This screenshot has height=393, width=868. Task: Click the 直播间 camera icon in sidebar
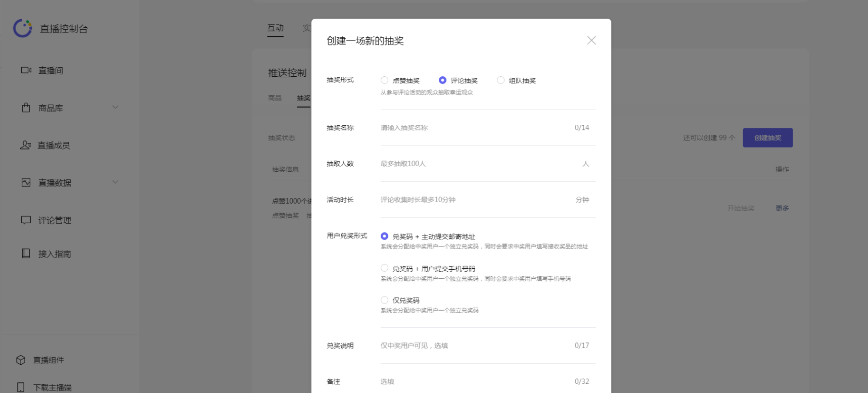pos(26,70)
